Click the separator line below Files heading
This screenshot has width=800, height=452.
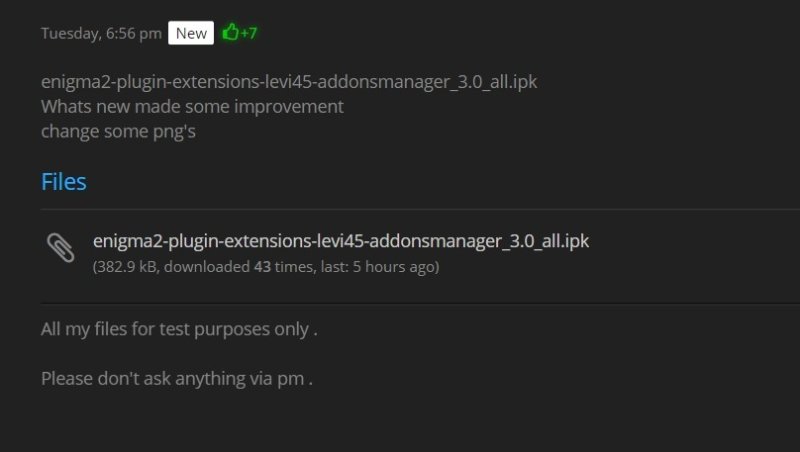pos(420,209)
